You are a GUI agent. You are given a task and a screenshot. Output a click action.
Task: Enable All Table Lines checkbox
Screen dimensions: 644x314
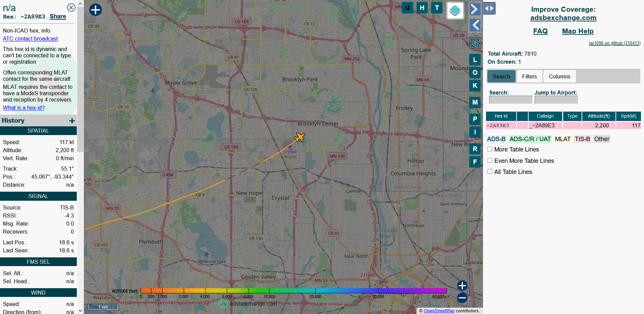[490, 172]
